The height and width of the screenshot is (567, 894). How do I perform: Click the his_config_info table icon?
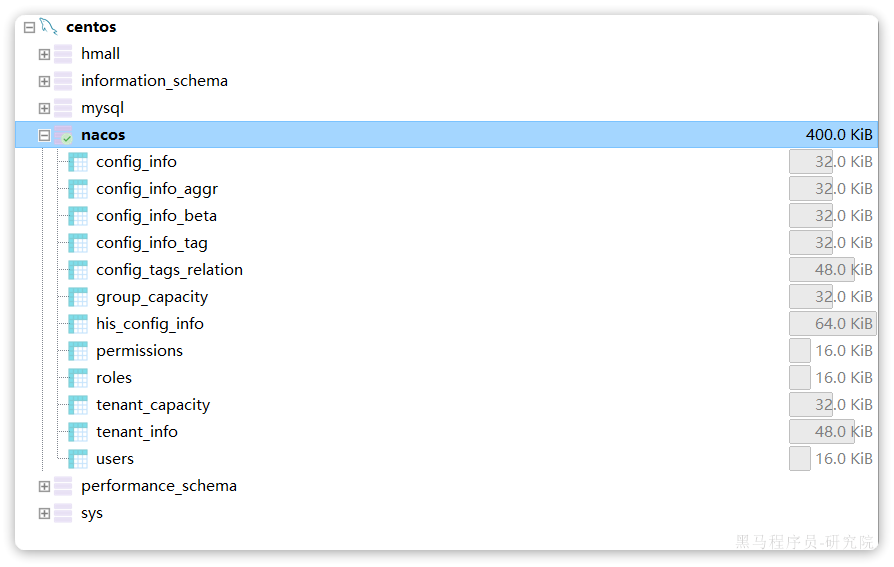78,324
